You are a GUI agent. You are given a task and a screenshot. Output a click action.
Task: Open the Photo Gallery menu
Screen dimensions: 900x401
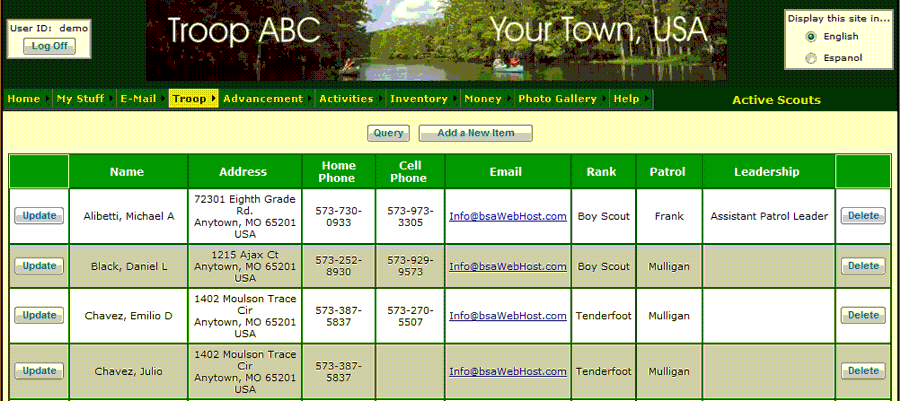point(562,99)
